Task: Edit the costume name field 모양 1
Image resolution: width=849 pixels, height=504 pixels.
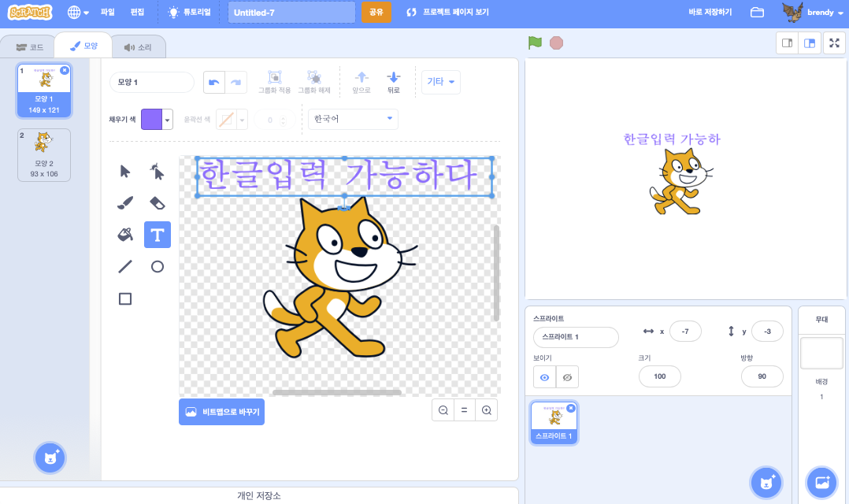Action: 151,82
